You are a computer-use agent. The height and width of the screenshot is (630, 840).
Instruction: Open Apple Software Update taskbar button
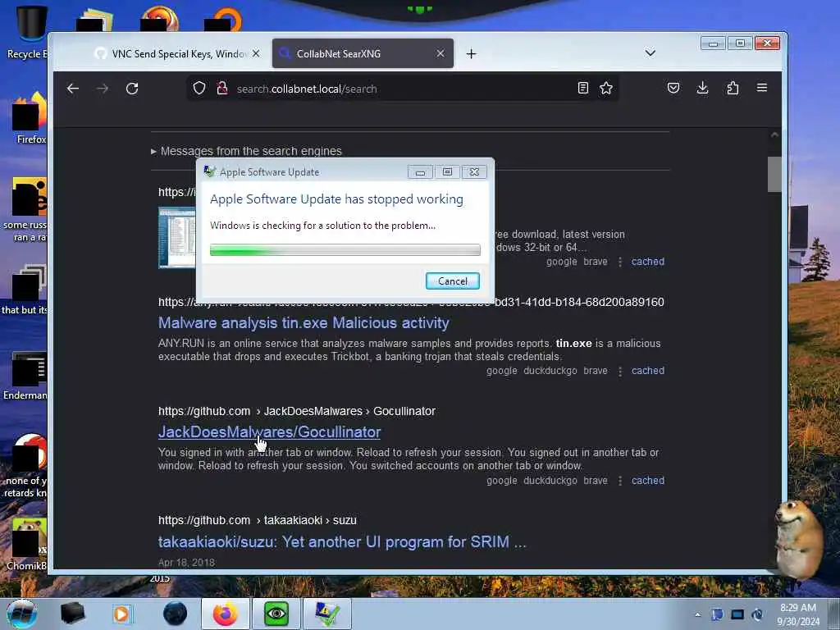pyautogui.click(x=326, y=614)
